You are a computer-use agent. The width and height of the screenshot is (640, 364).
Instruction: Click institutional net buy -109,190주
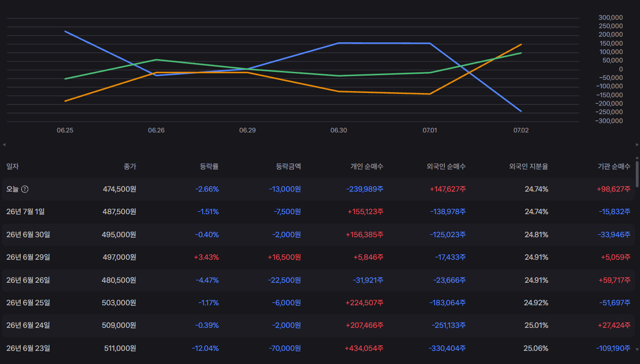[613, 349]
